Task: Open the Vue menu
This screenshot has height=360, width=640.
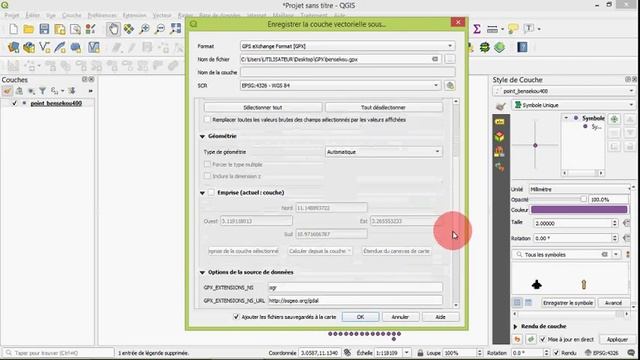Action: (51, 15)
